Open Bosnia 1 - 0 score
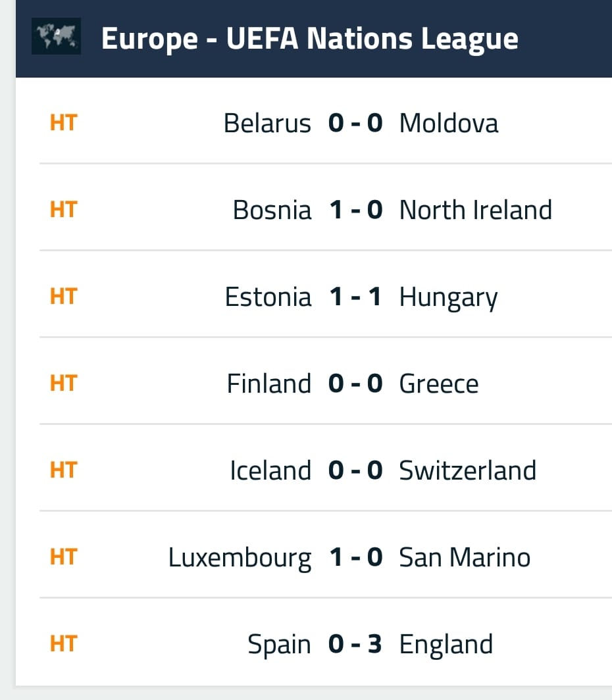This screenshot has width=612, height=700. pos(355,210)
